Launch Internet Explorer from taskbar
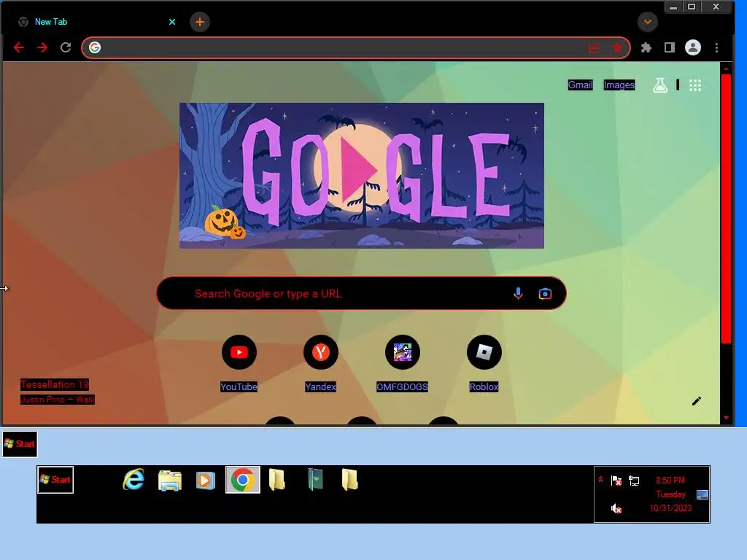This screenshot has width=747, height=560. pos(133,479)
